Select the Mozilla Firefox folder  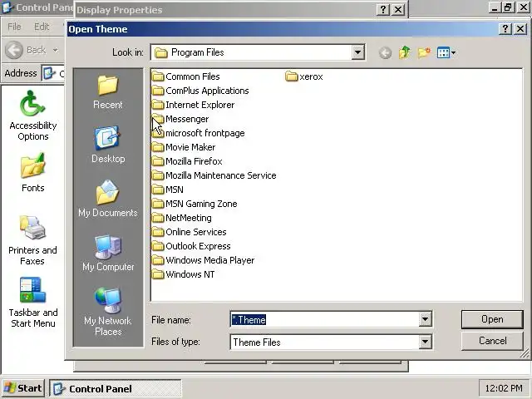coord(187,161)
